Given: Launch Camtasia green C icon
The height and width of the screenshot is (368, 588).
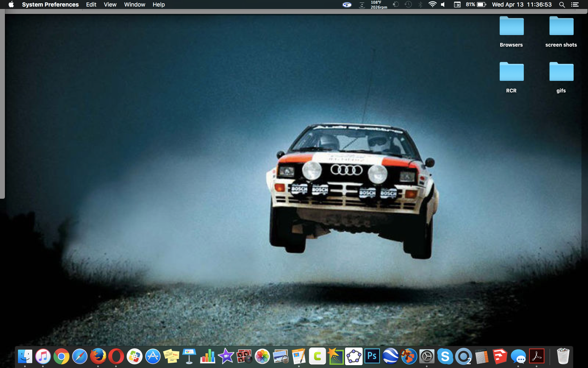Looking at the screenshot, I should 317,357.
